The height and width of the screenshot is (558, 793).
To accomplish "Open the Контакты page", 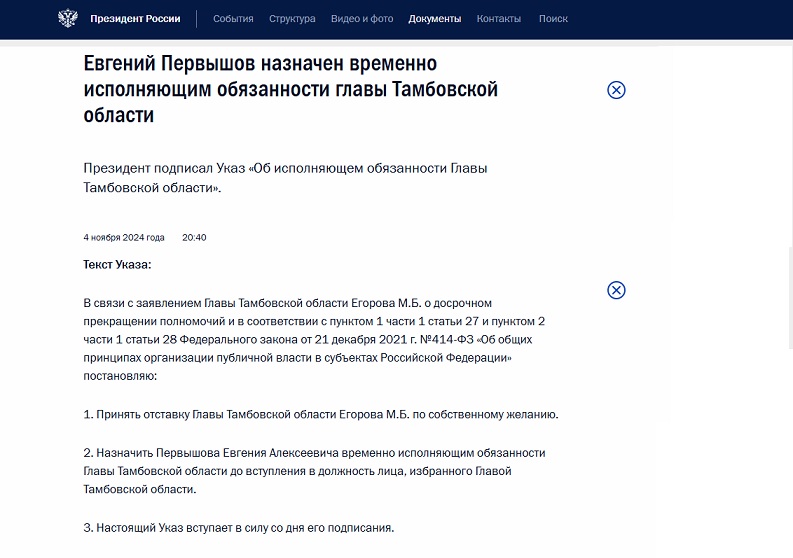I will point(499,19).
